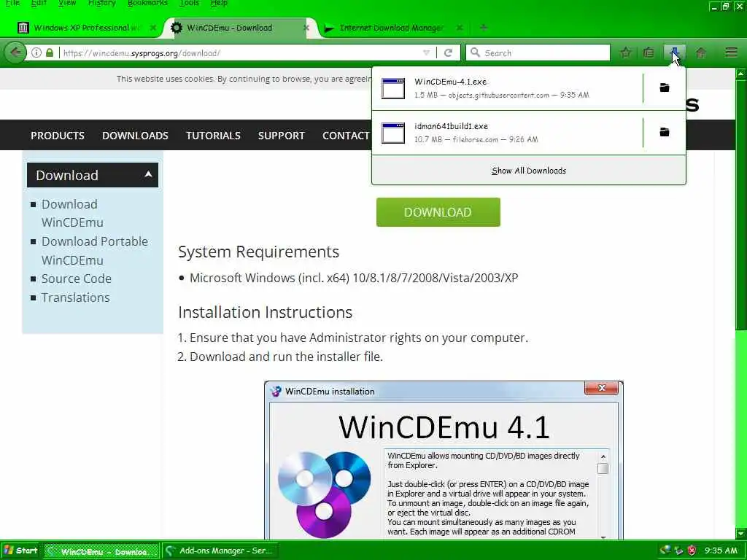
Task: Open TUTORIALS in site navigation
Action: pyautogui.click(x=213, y=136)
